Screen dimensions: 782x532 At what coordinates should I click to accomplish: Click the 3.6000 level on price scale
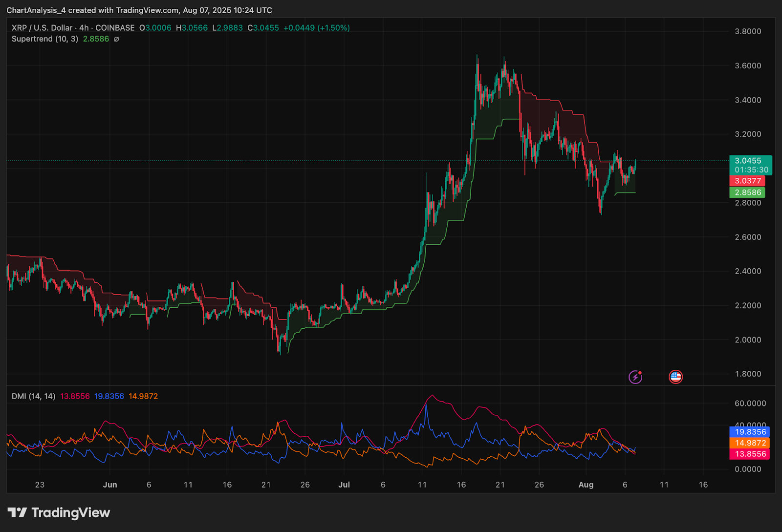coord(748,65)
